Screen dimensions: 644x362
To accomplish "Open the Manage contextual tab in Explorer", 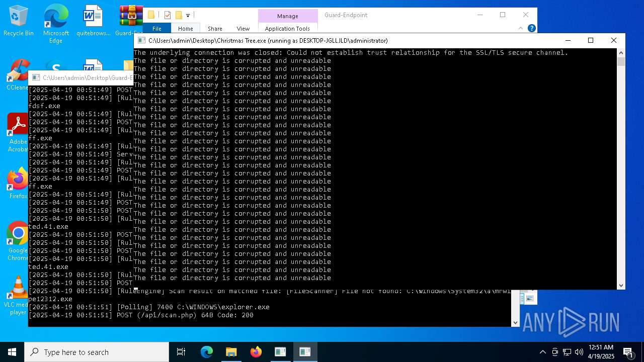I will [x=288, y=16].
